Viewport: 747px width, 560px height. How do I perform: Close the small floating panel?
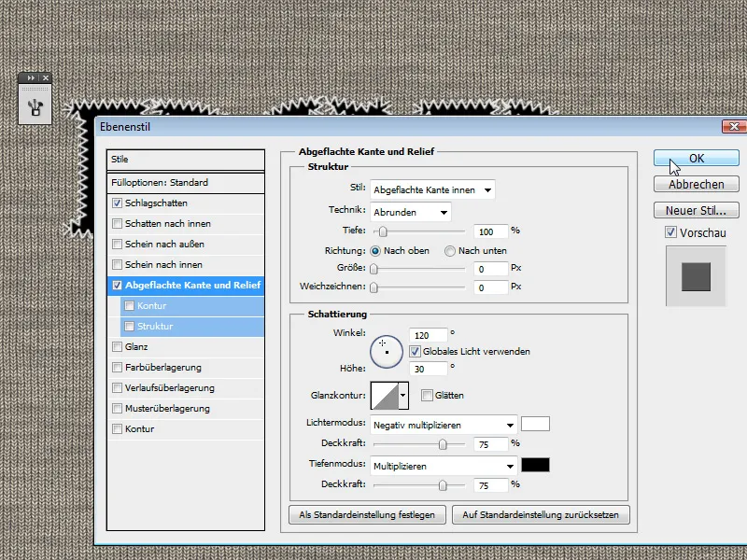point(46,78)
